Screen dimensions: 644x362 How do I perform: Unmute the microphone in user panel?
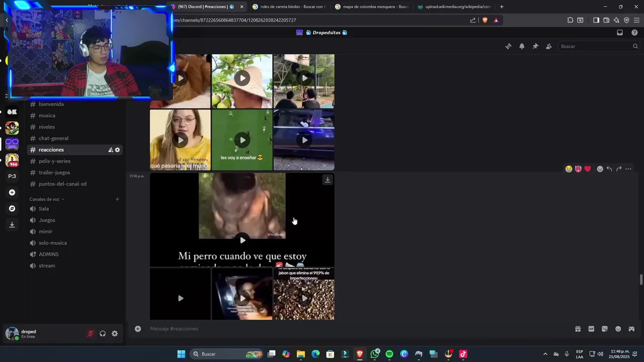pyautogui.click(x=91, y=334)
